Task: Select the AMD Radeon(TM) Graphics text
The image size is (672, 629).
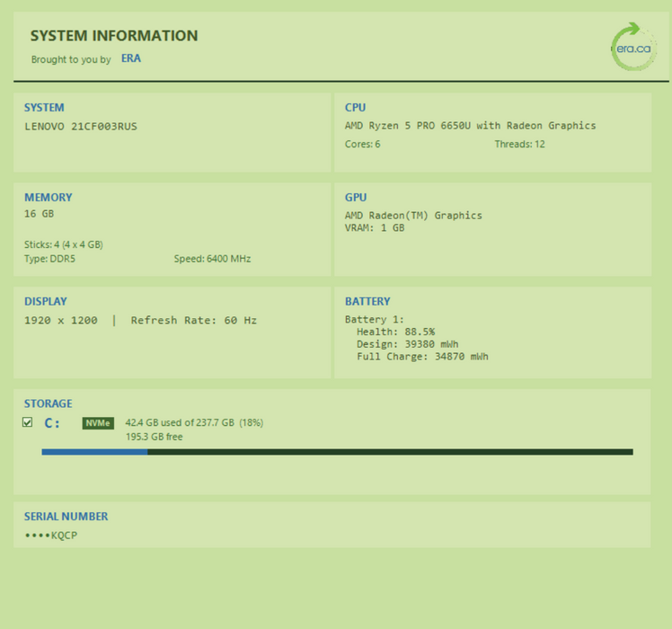Action: [413, 216]
